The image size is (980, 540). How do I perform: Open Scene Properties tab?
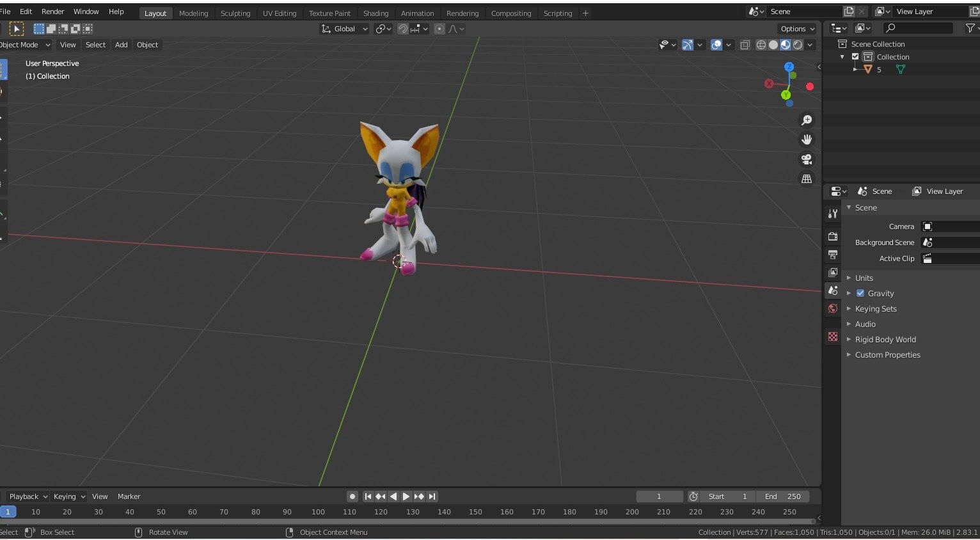(832, 290)
